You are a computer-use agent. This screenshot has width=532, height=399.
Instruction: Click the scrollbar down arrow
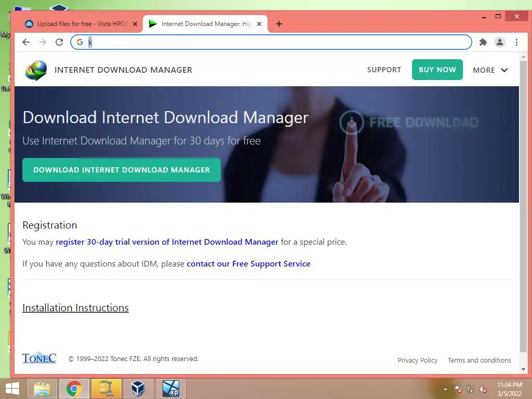523,369
